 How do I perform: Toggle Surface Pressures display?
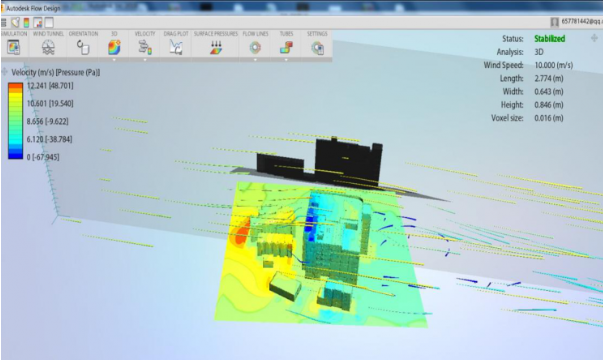[x=216, y=48]
